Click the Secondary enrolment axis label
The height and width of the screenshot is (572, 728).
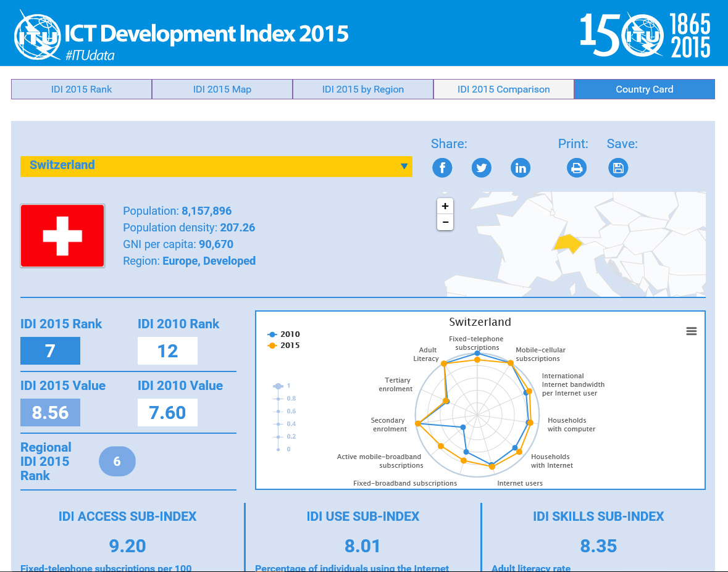(x=389, y=425)
